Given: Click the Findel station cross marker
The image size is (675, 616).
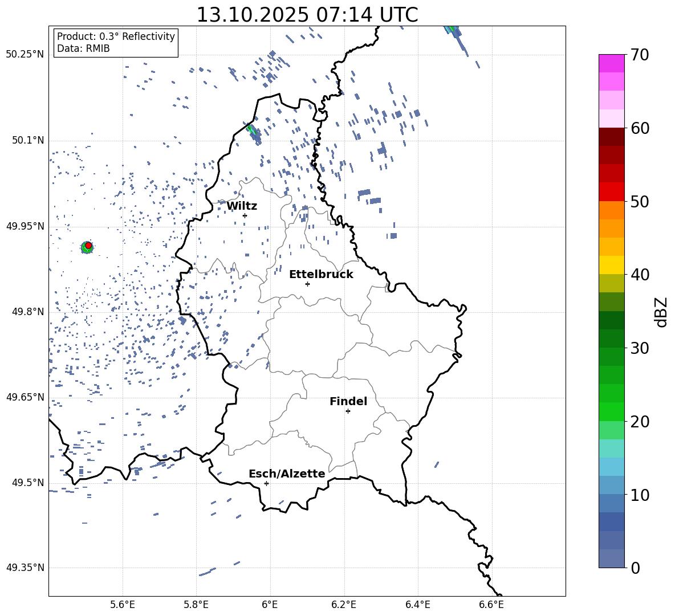Looking at the screenshot, I should [348, 411].
